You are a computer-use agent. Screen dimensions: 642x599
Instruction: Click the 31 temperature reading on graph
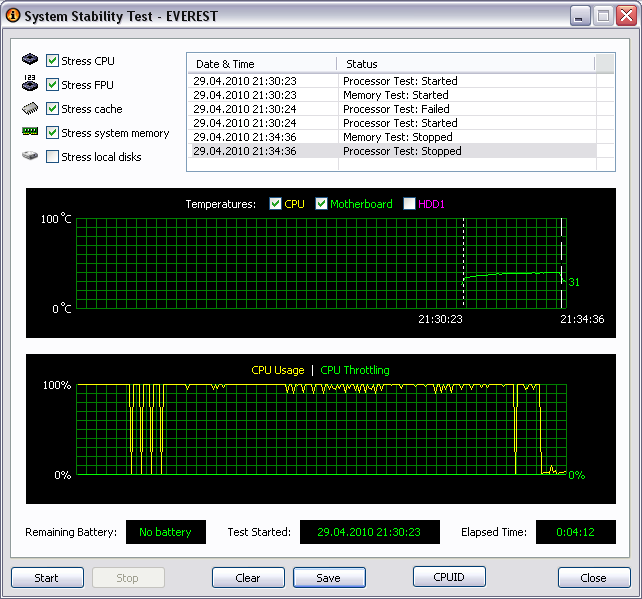click(574, 282)
